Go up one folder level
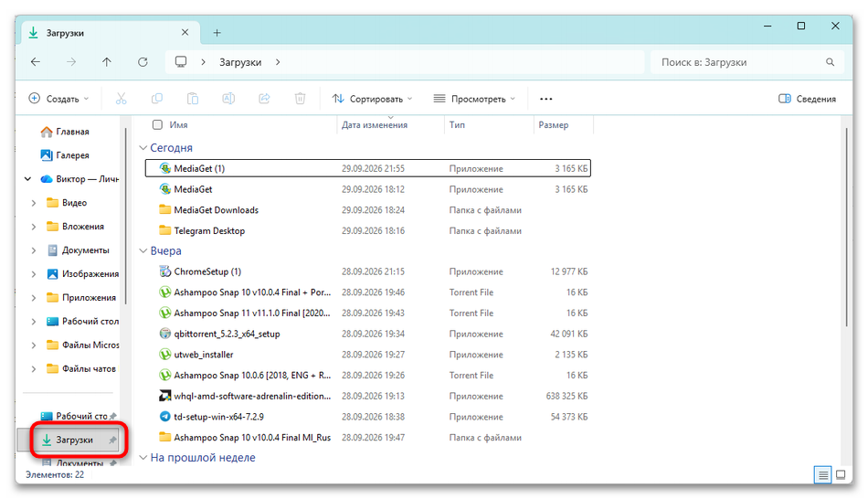 [x=106, y=62]
